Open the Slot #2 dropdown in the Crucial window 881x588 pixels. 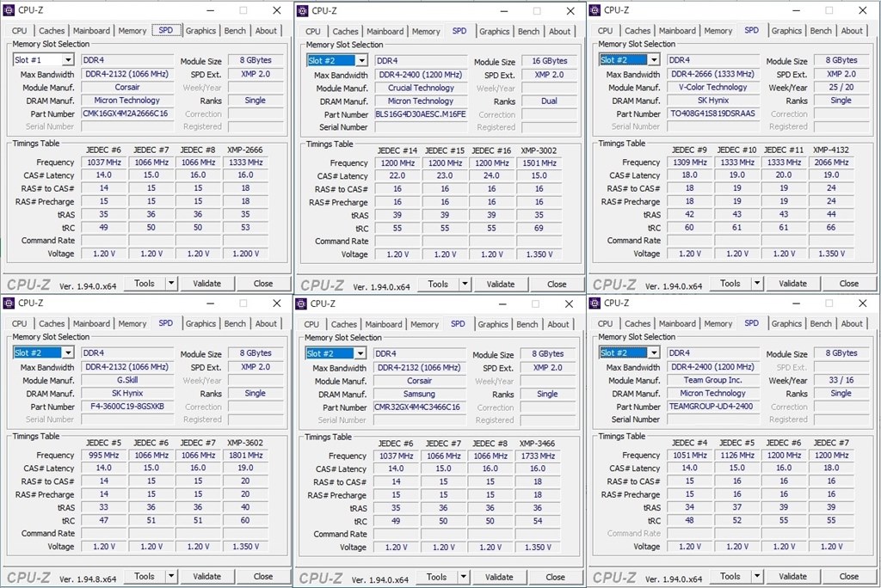coord(362,61)
